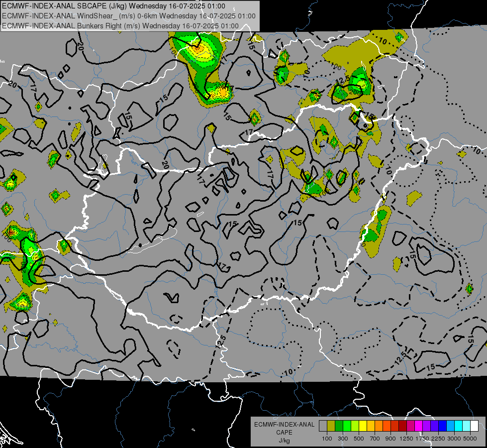Image resolution: width=487 pixels, height=448 pixels.
Task: Pick the pinkish magenta legend swatch
Action: tap(410, 426)
